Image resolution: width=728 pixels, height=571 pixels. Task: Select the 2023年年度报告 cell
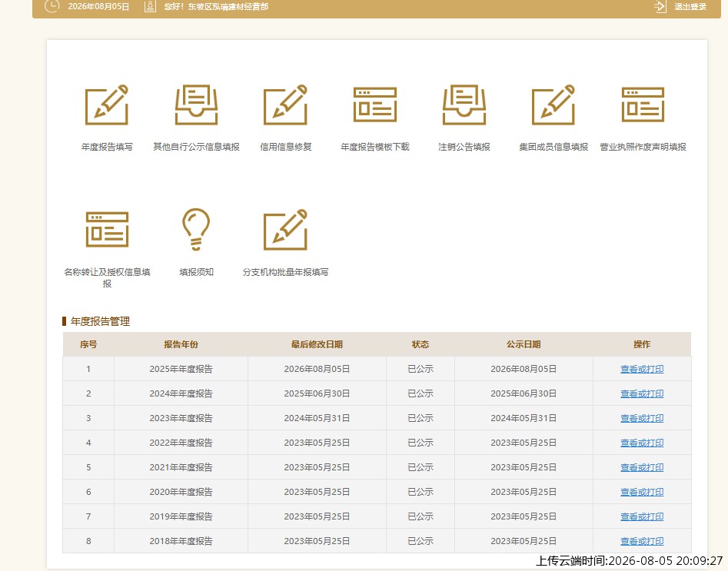181,418
